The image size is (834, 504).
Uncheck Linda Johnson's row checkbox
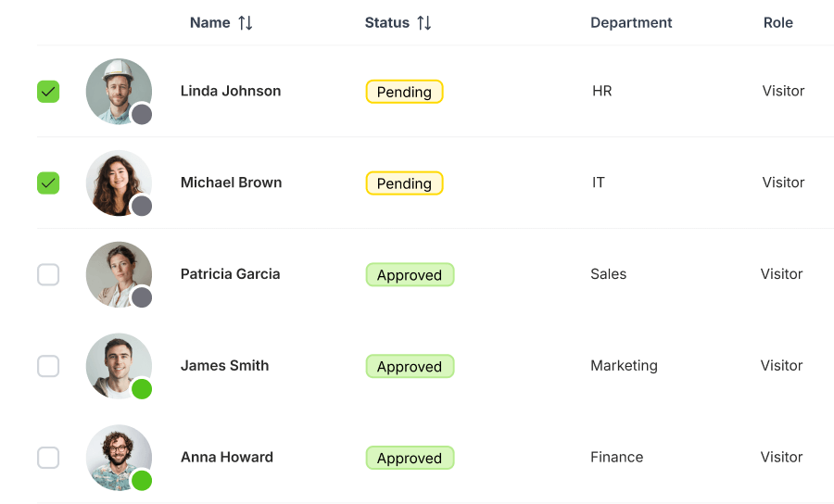48,92
